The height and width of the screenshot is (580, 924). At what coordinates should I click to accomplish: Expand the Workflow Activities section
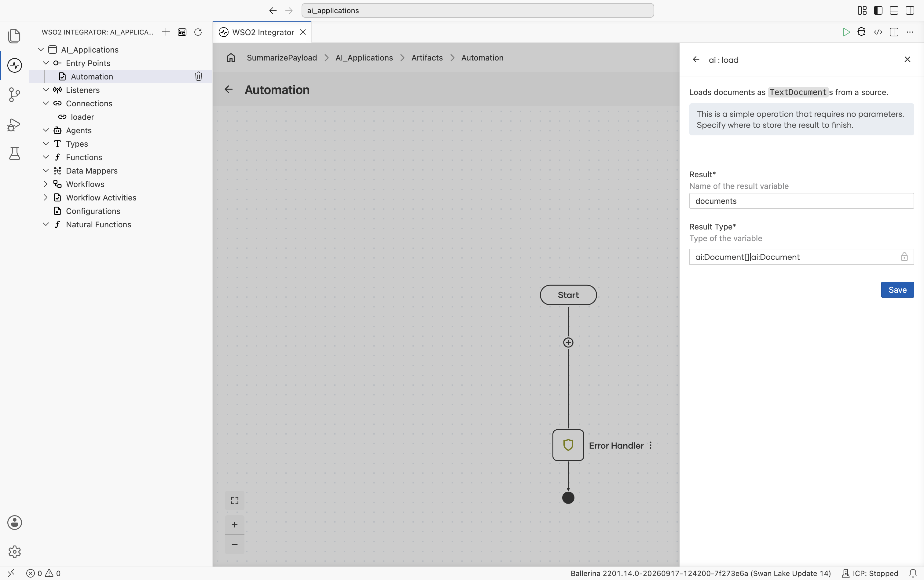pos(46,197)
